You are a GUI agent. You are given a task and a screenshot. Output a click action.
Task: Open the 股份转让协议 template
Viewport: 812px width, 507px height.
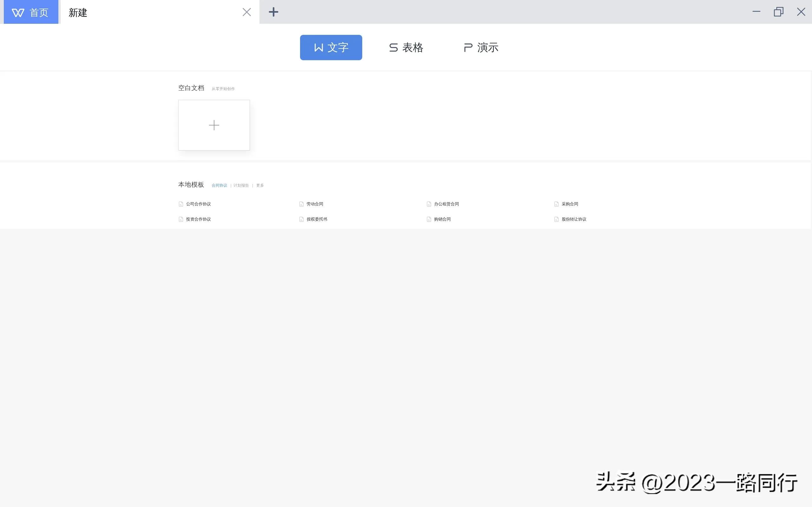(x=573, y=219)
